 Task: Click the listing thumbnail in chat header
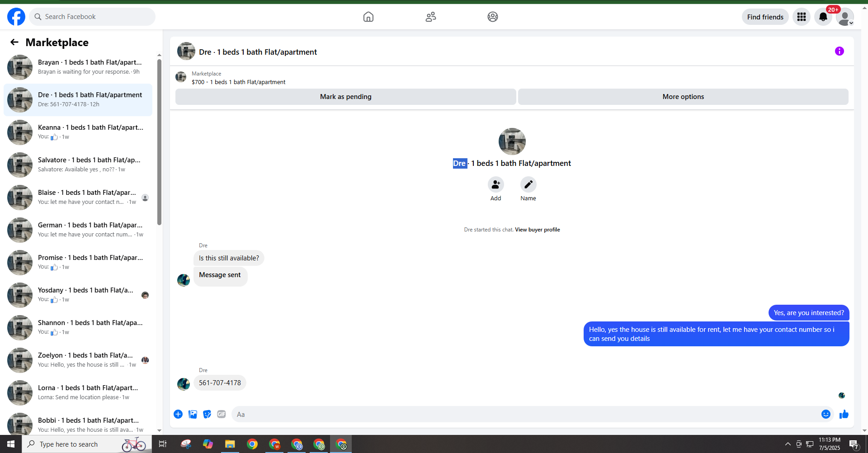(186, 51)
